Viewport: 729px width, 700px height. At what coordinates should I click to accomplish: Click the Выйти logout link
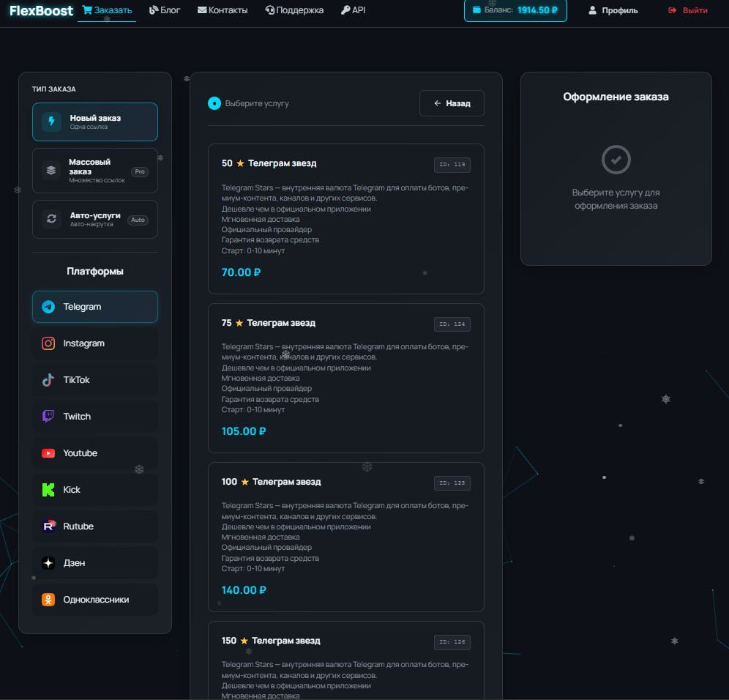[688, 10]
